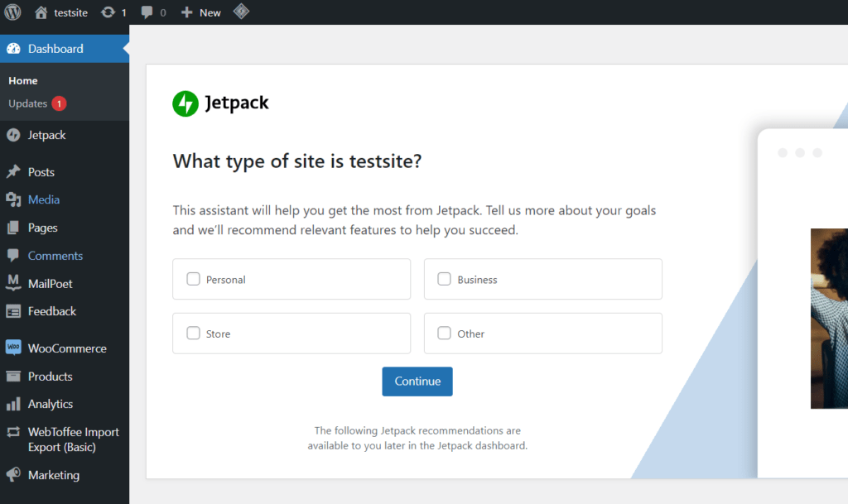Select the Other checkbox option
848x504 pixels.
[x=444, y=334]
